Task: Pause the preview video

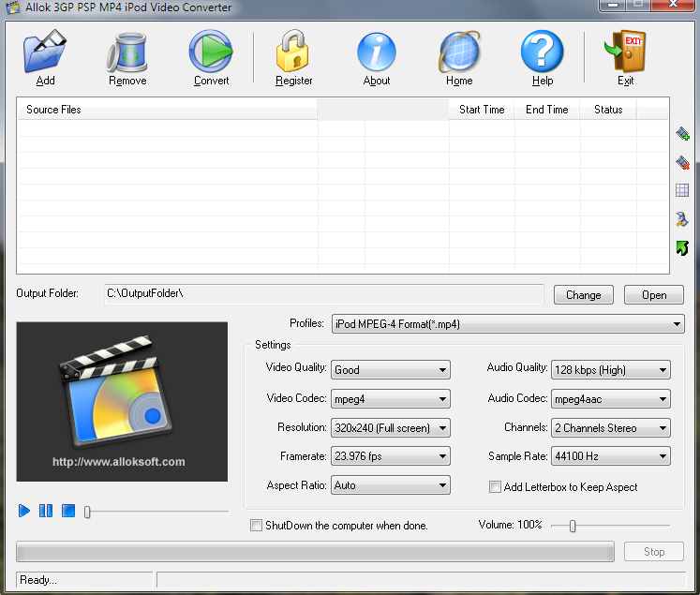Action: click(46, 510)
